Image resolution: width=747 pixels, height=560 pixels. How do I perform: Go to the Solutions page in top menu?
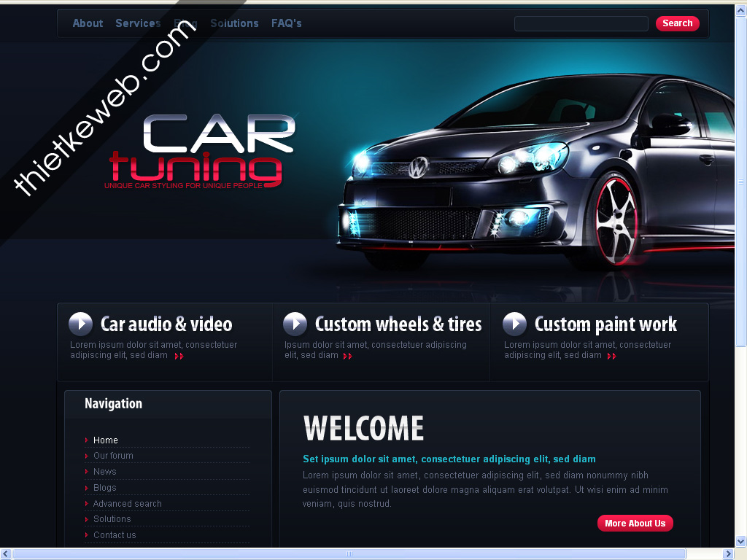[x=234, y=23]
